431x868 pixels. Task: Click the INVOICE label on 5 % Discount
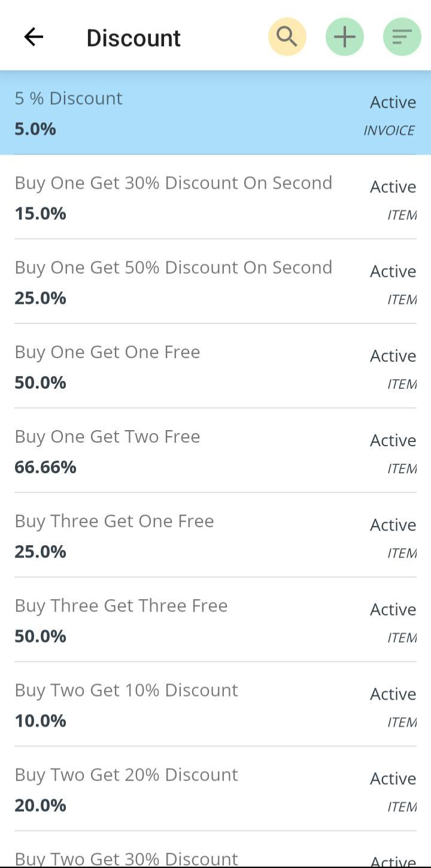coord(389,131)
